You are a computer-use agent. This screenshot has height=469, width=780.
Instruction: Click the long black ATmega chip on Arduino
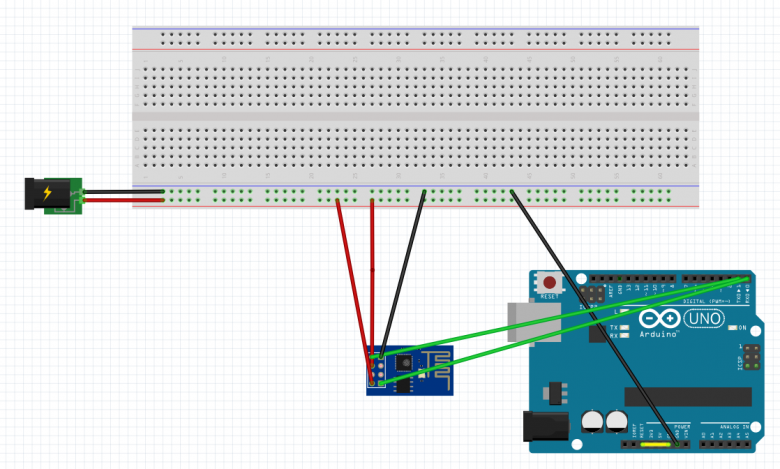pos(682,397)
